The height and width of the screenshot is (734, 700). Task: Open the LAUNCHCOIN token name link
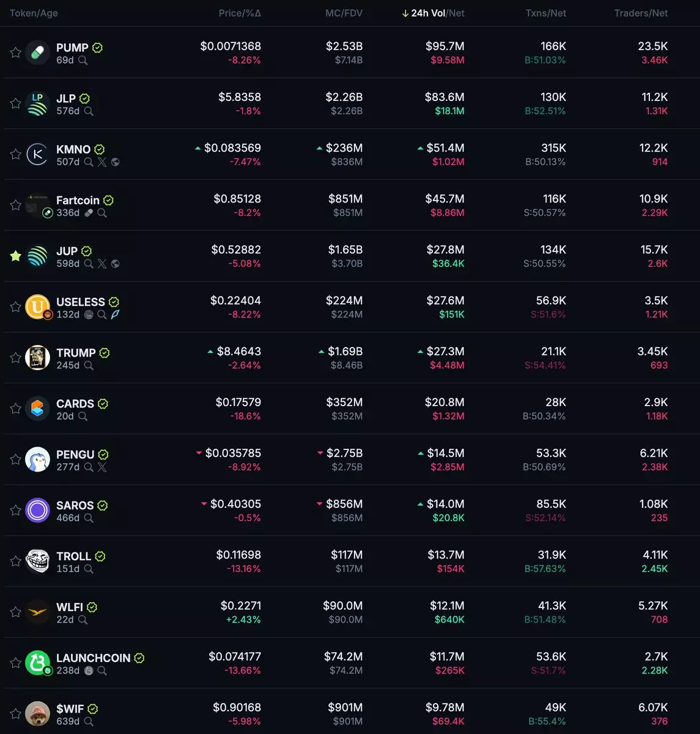[93, 658]
